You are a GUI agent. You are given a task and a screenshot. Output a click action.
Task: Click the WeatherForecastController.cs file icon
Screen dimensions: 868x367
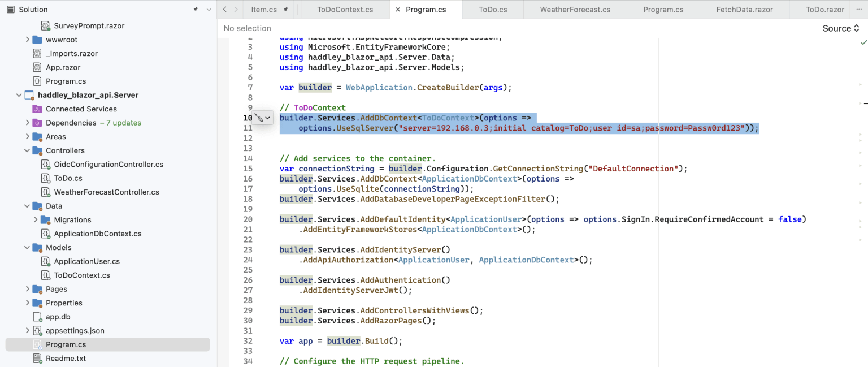tap(45, 192)
